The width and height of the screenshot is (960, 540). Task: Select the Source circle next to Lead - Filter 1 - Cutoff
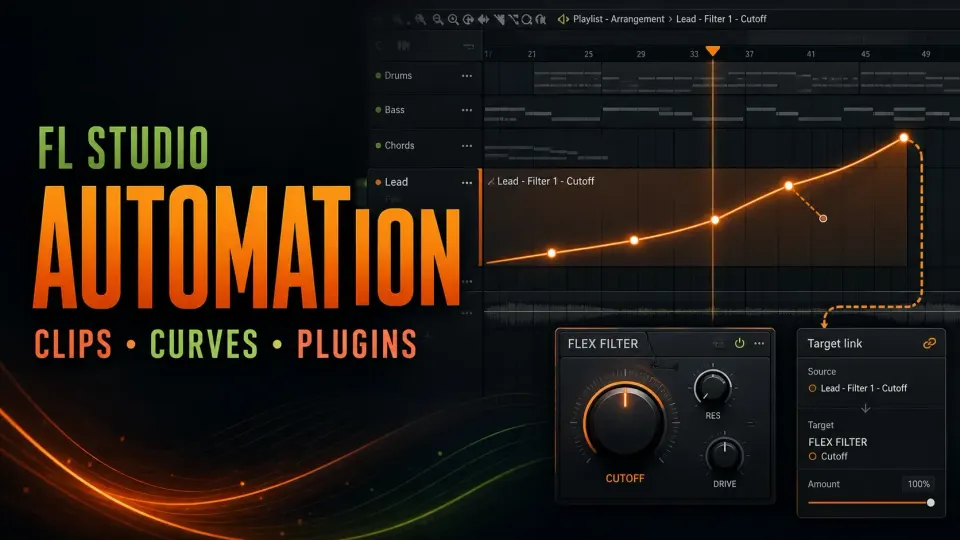click(812, 388)
